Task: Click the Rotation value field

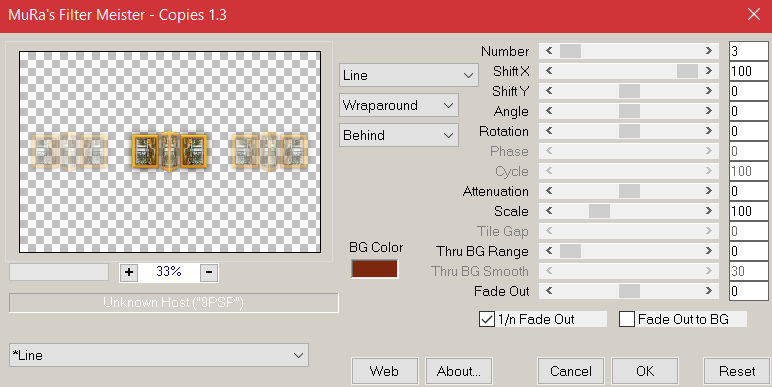Action: (x=748, y=131)
